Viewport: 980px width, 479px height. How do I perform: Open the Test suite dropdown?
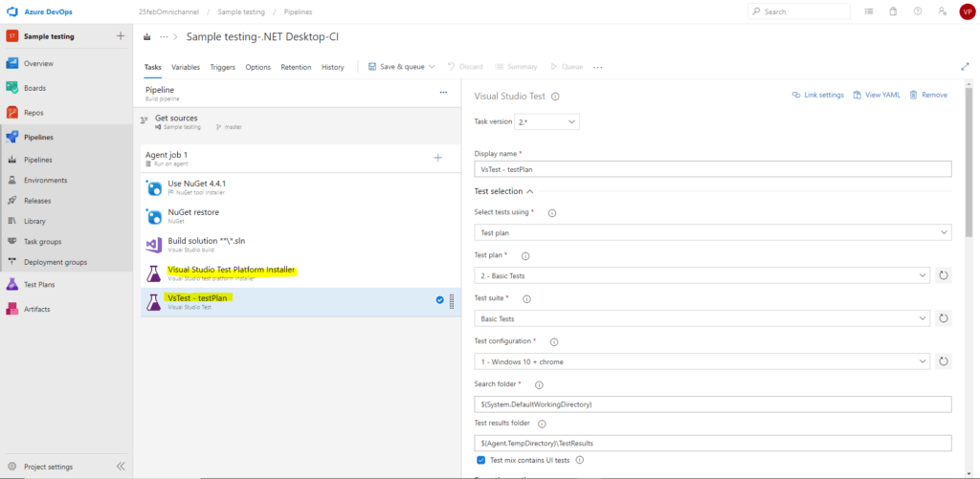tap(702, 318)
